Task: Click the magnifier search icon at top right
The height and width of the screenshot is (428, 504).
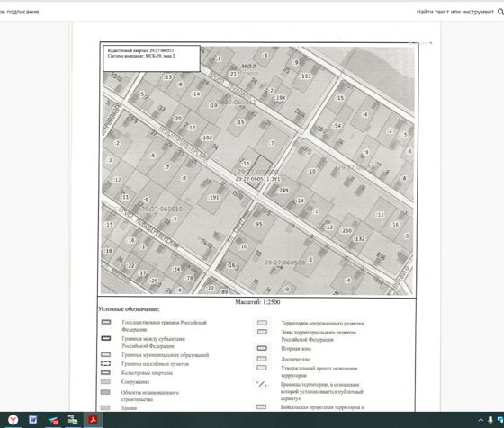Action: point(500,12)
